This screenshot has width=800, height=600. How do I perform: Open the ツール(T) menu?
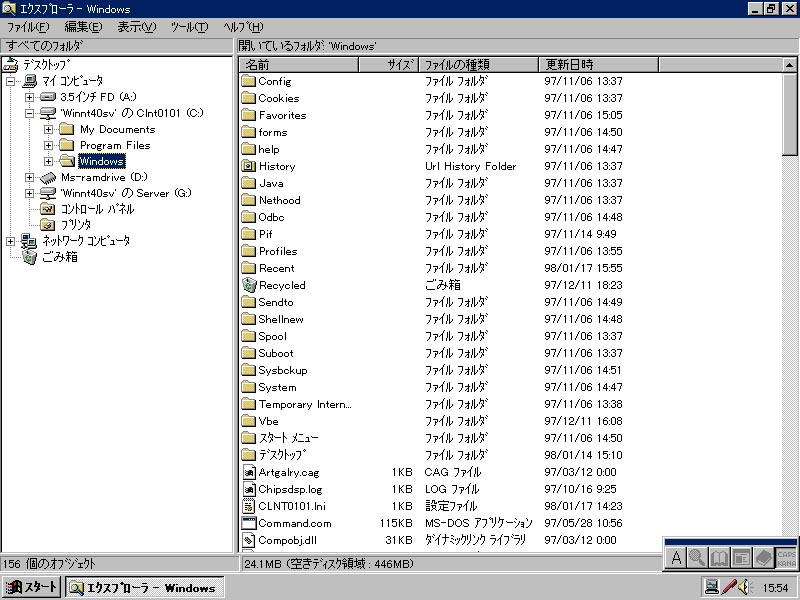[190, 27]
